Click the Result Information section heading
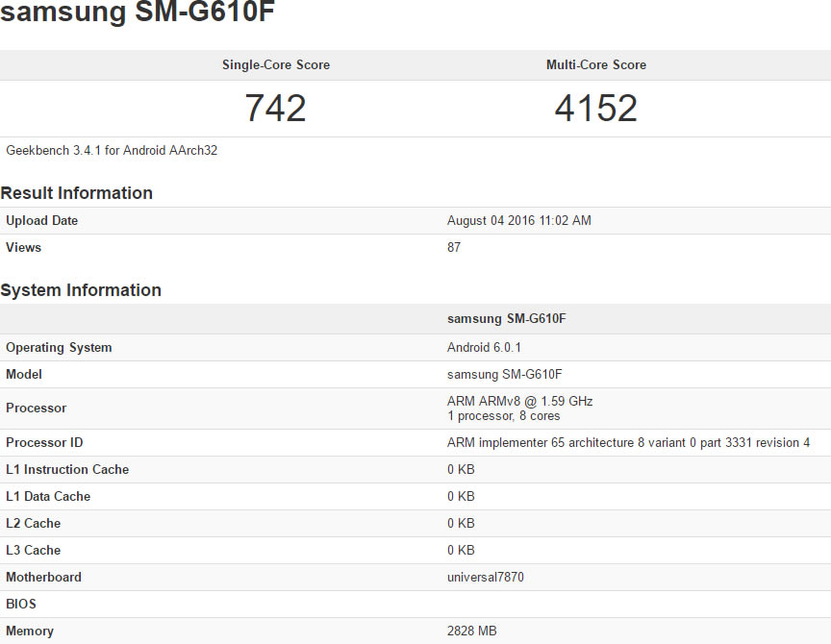 coord(77,193)
